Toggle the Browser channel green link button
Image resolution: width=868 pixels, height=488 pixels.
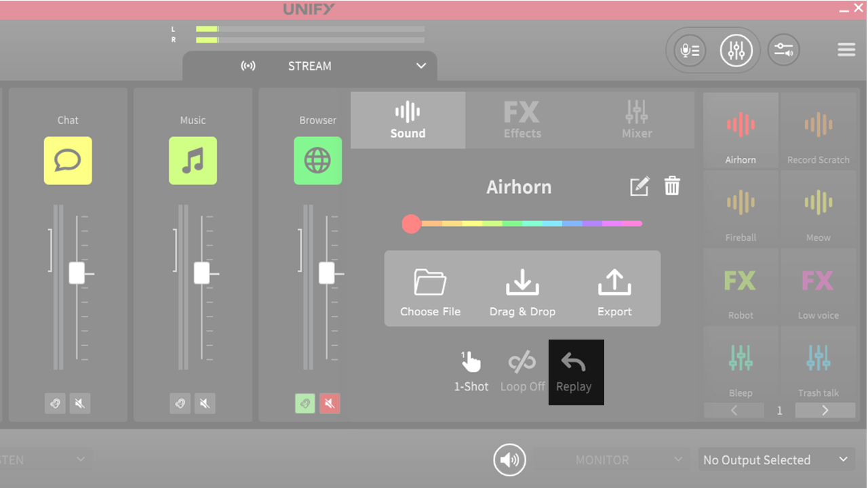point(305,404)
